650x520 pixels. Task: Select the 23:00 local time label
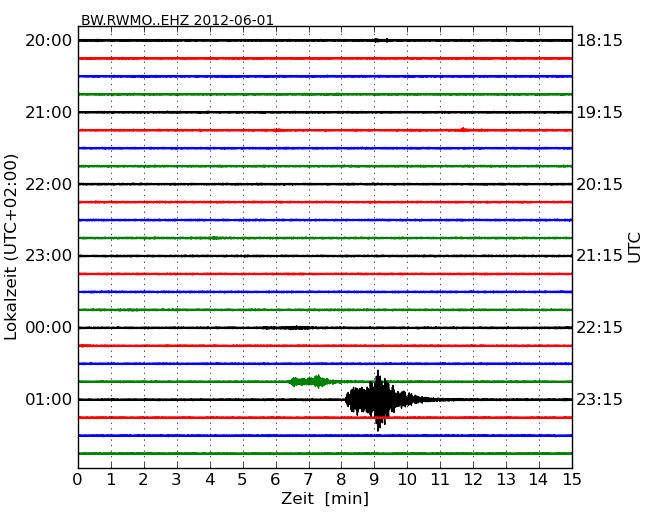tap(49, 256)
